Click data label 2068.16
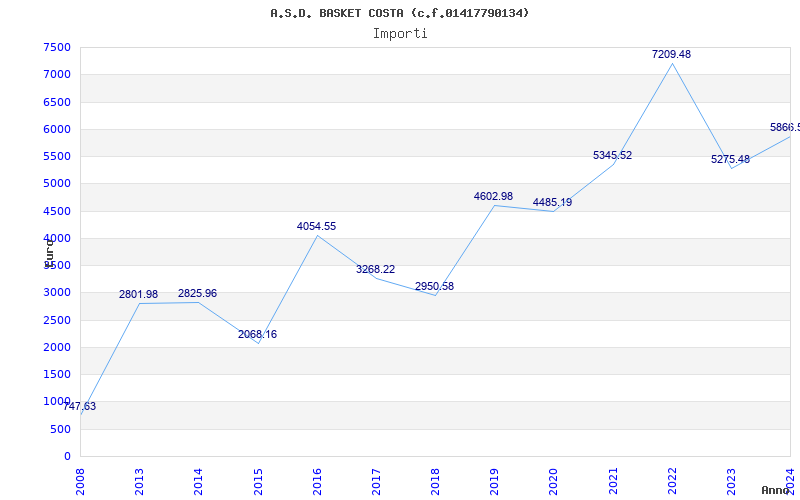Viewport: 800px width, 500px height. (x=257, y=334)
